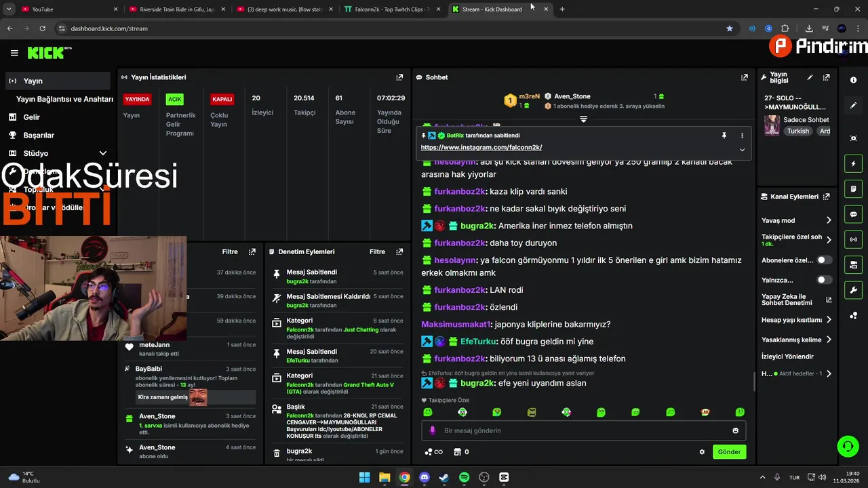Expand the Stüdyo sidebar section
The image size is (868, 488).
tap(103, 153)
